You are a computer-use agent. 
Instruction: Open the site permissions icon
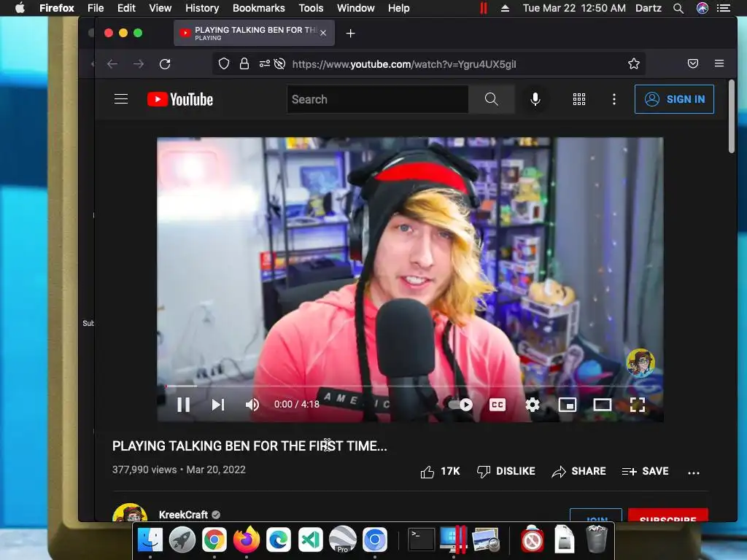[264, 64]
